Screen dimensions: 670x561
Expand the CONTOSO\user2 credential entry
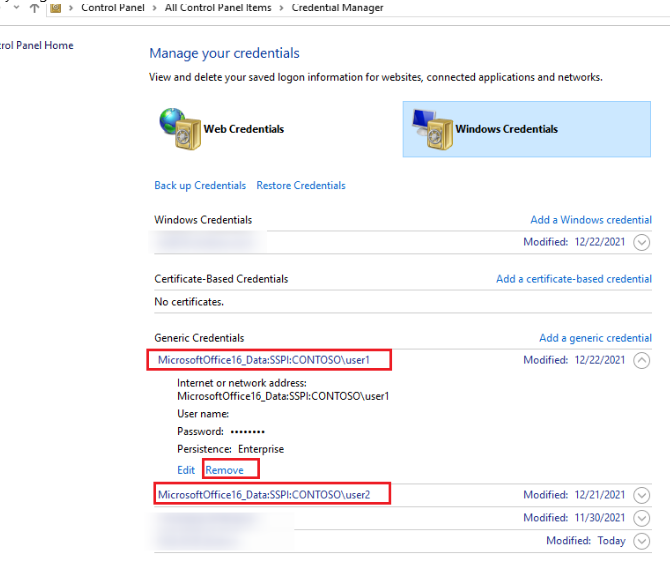[641, 495]
